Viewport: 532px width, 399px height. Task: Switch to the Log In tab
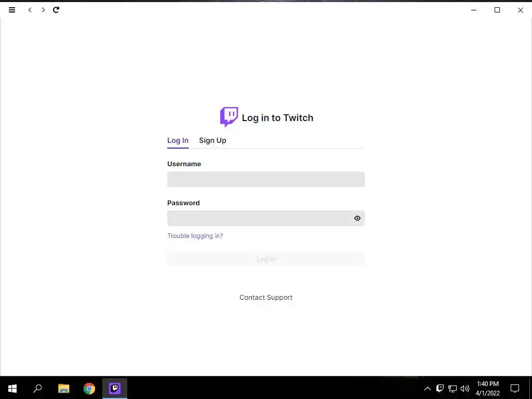point(178,140)
